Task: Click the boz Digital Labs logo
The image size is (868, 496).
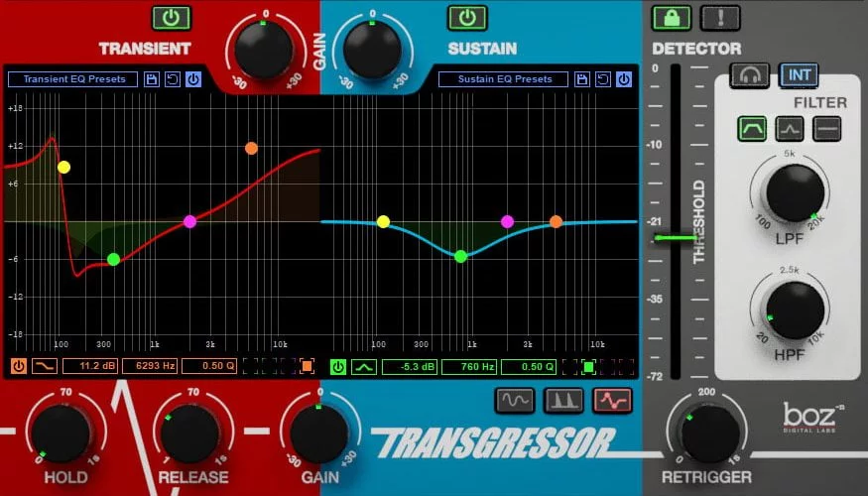Action: pyautogui.click(x=812, y=418)
